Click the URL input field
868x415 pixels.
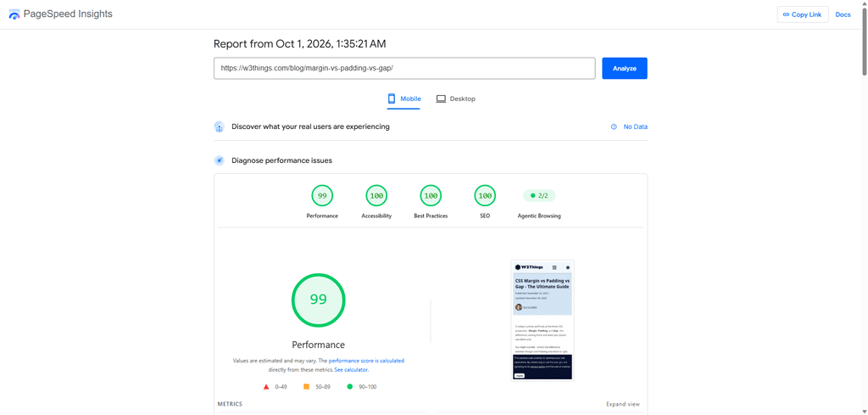[404, 68]
